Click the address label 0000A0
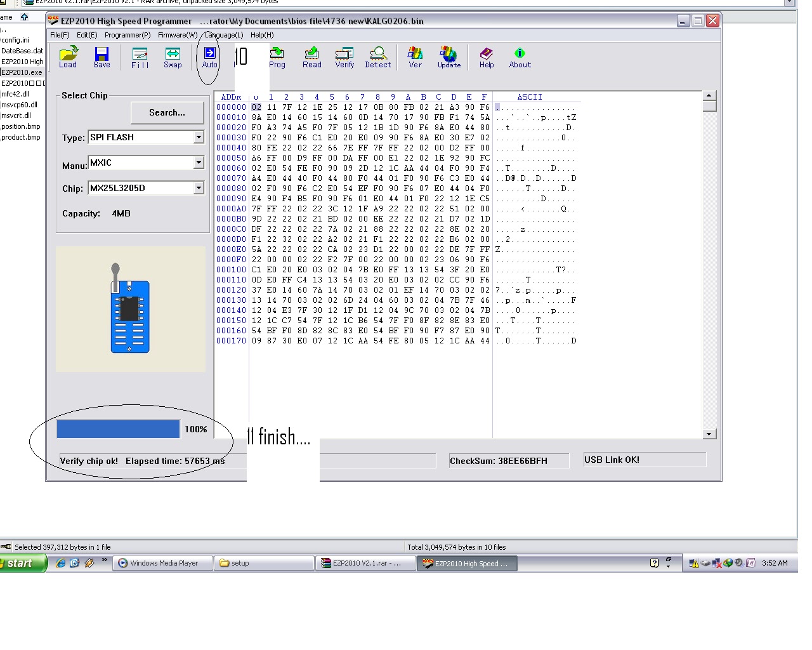Viewport: 812px width, 650px height. [x=231, y=209]
